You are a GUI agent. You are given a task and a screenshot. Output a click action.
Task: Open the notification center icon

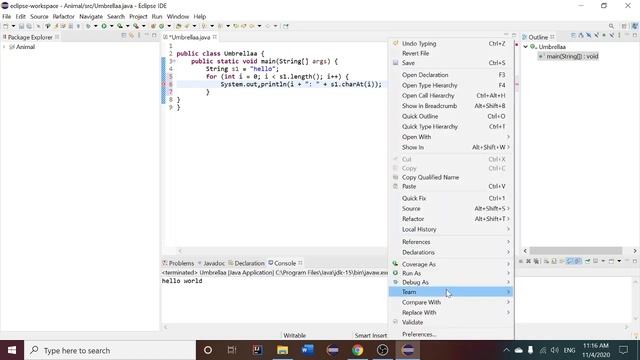pyautogui.click(x=624, y=350)
